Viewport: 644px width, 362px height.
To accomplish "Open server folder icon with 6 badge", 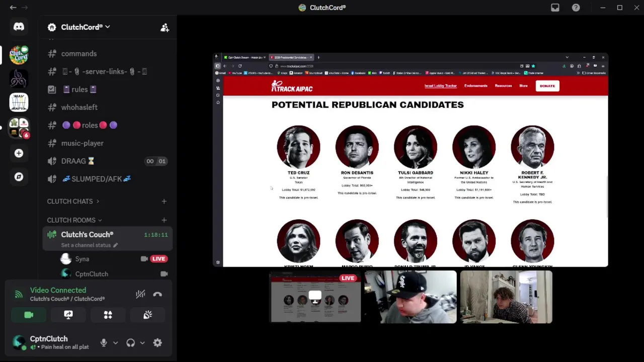I will point(19,128).
